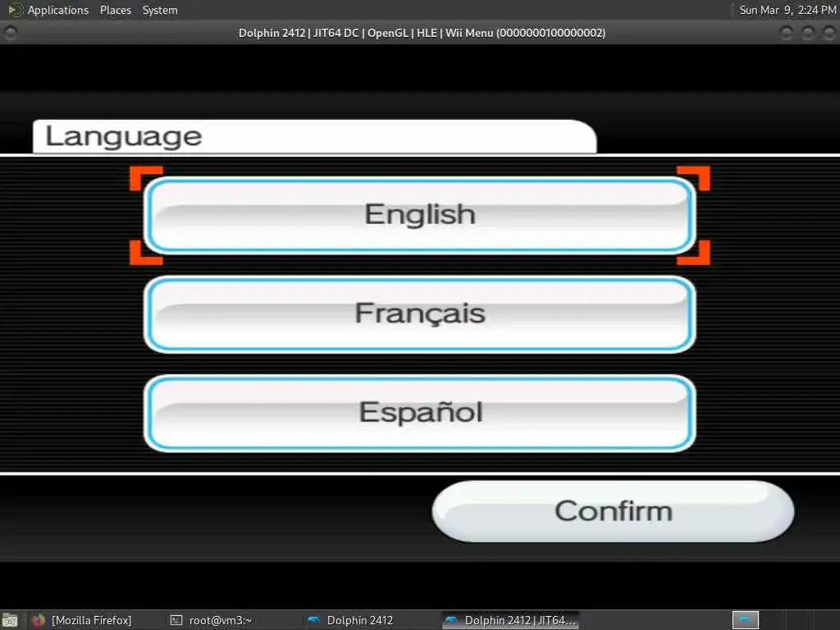Open the clock showing Sun Mar 9
This screenshot has width=840, height=630.
point(787,10)
